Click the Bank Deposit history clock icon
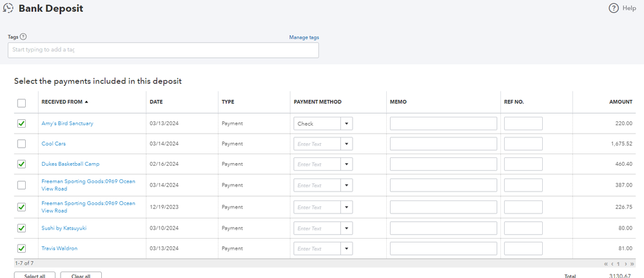This screenshot has height=278, width=644. click(8, 8)
